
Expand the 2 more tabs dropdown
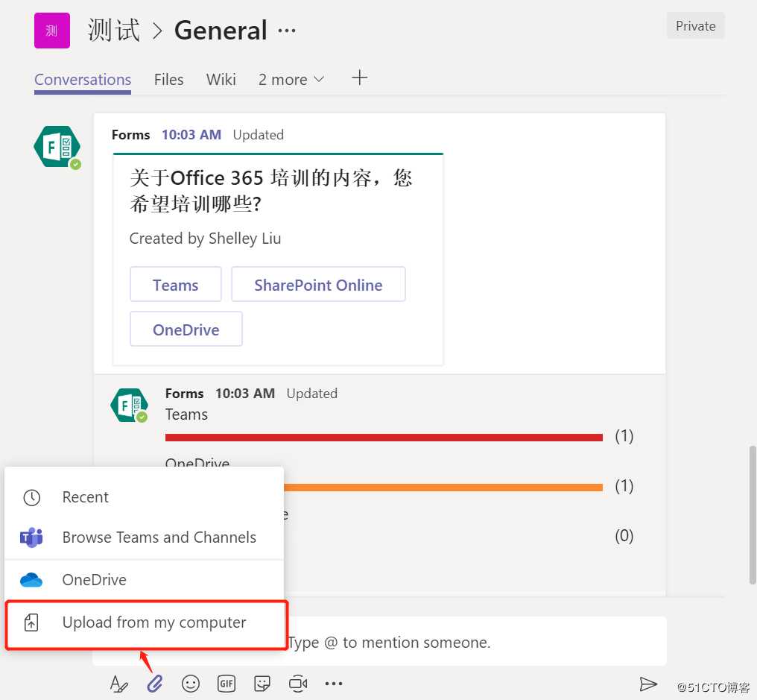tap(291, 79)
